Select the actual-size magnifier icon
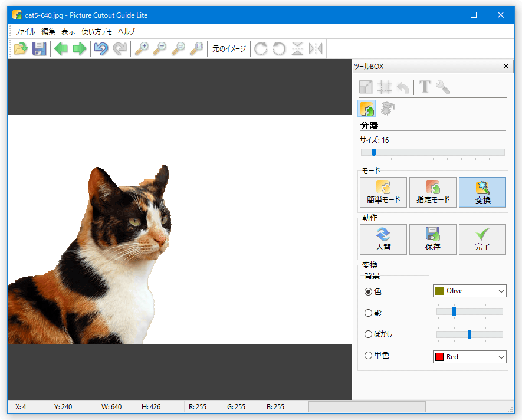This screenshot has width=522, height=420. (x=179, y=48)
